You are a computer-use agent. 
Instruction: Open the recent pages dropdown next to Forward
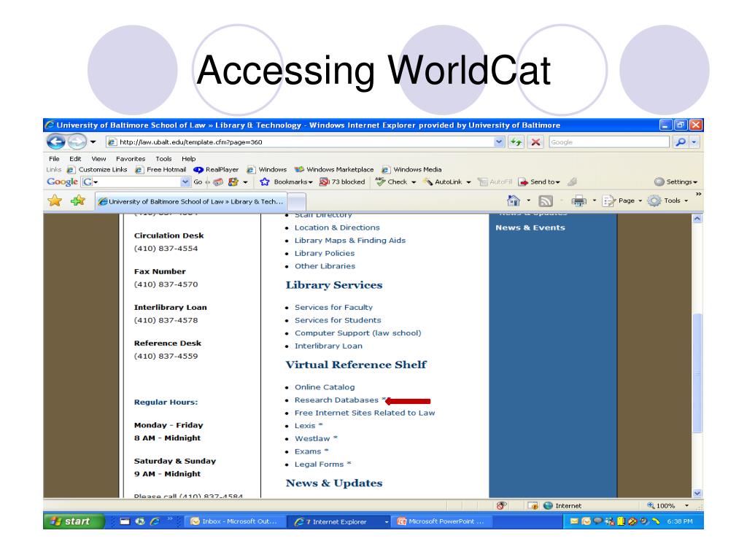(93, 142)
